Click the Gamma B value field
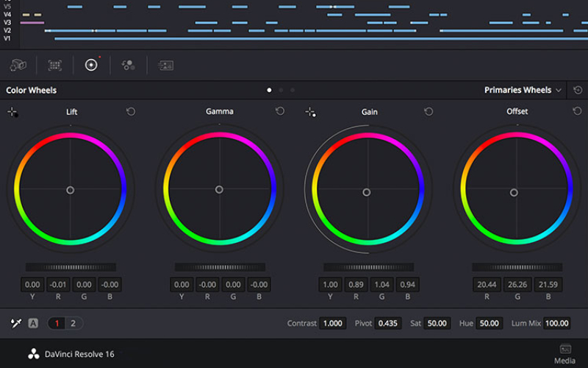 coord(259,285)
